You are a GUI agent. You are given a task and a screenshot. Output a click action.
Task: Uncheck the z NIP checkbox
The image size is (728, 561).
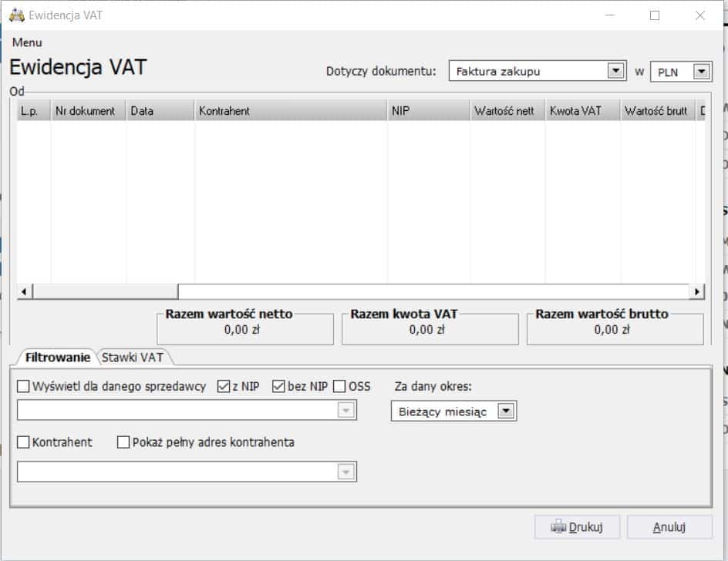point(224,387)
